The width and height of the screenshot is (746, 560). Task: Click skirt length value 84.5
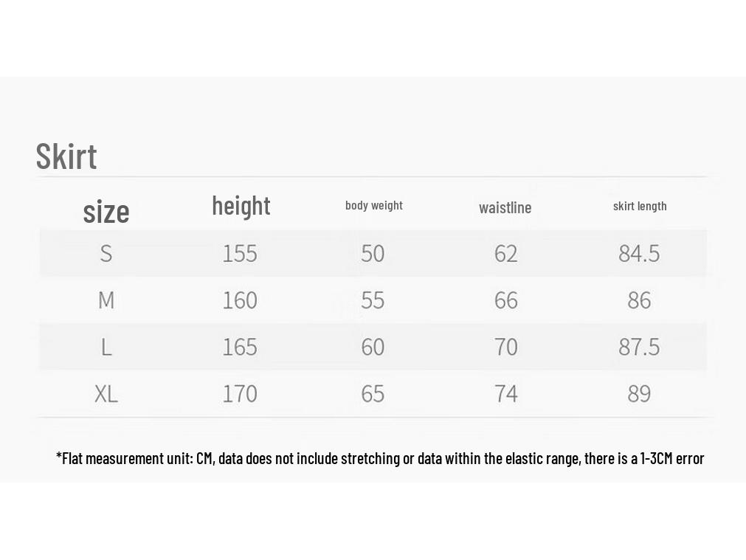click(639, 253)
